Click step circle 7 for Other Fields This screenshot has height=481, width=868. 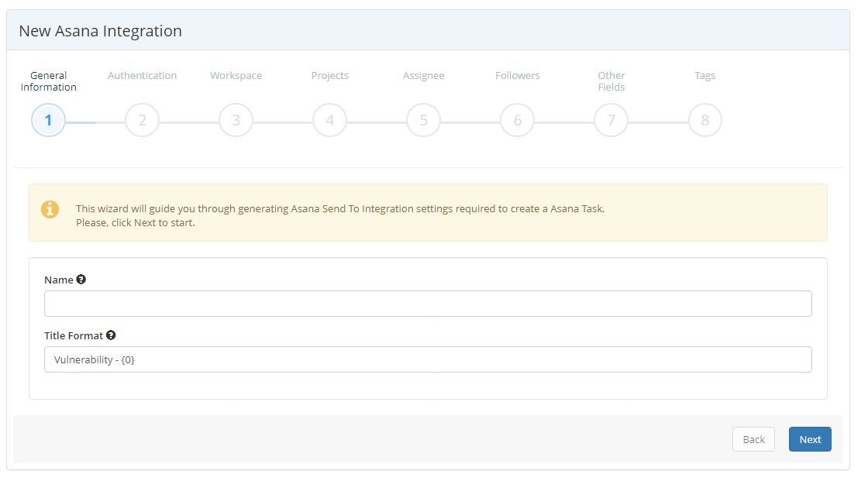(611, 120)
